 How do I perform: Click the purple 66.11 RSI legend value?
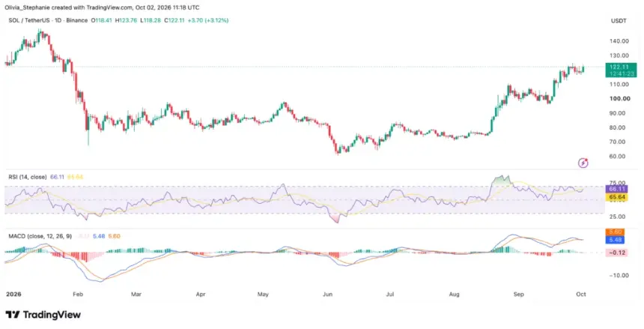point(57,177)
